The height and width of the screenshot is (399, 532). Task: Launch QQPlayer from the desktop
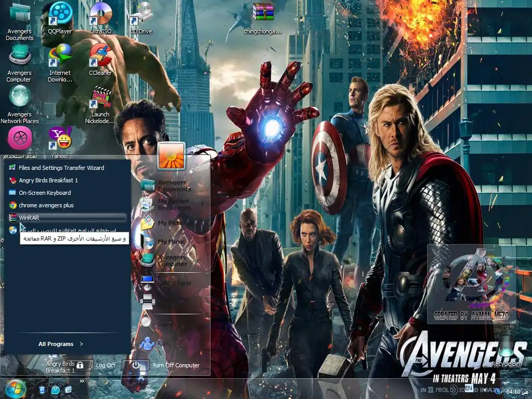[60, 18]
